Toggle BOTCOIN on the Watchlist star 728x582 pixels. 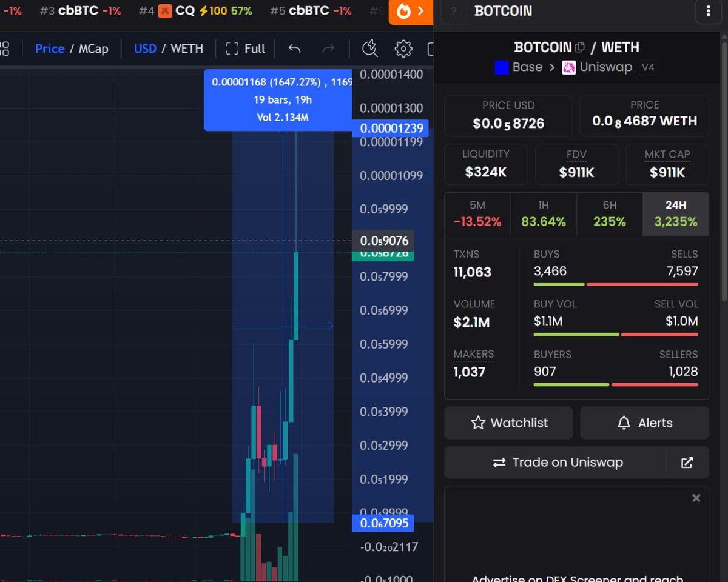[508, 423]
